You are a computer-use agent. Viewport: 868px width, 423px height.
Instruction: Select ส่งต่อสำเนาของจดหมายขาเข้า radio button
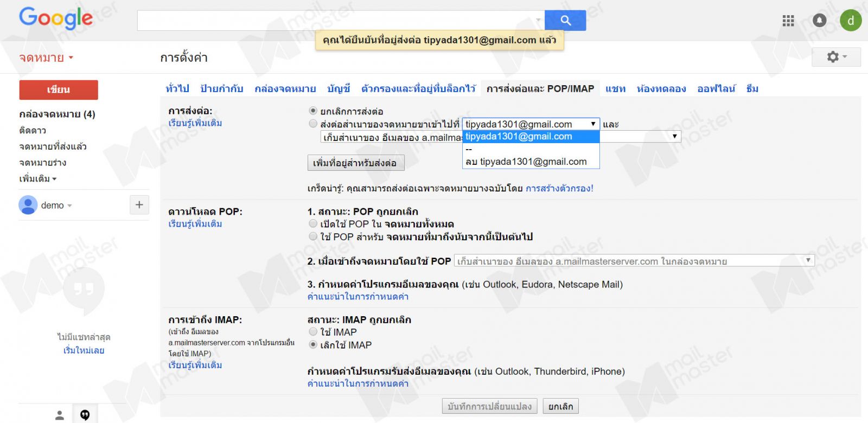point(313,124)
